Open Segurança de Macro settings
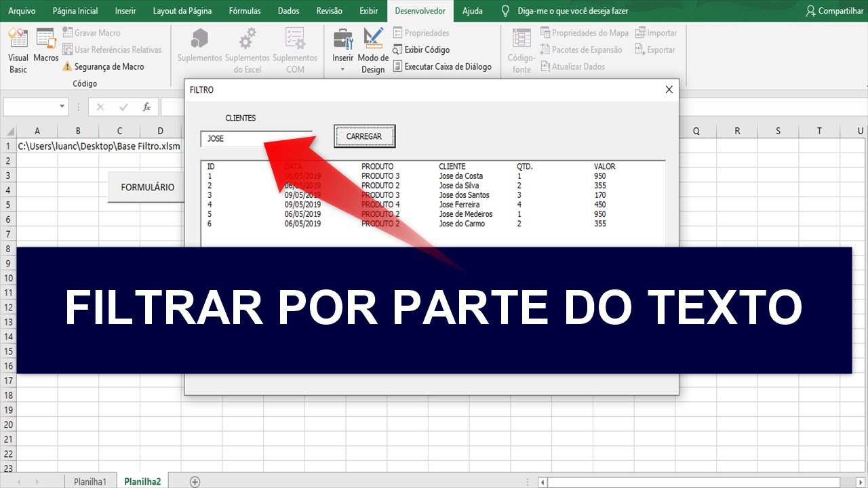 pyautogui.click(x=103, y=66)
